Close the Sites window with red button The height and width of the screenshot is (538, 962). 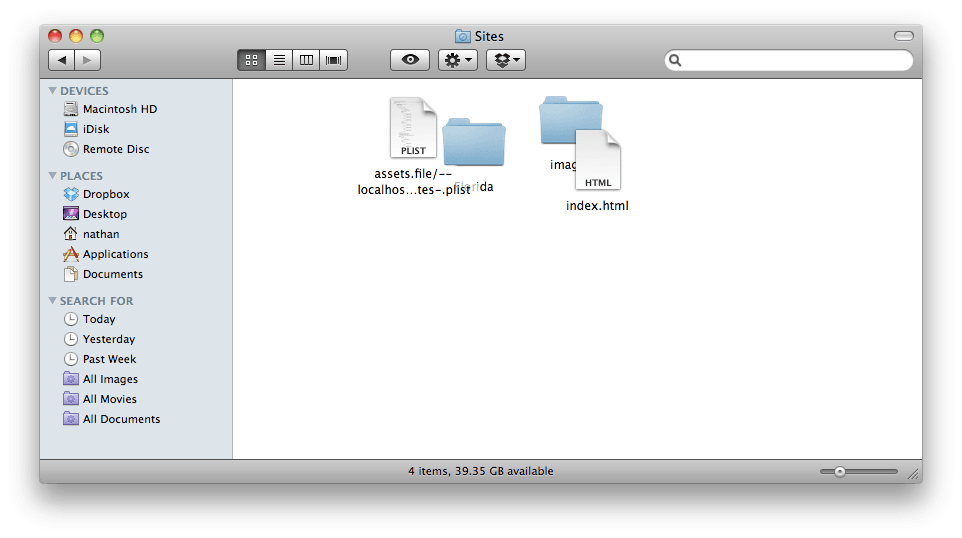[x=55, y=36]
